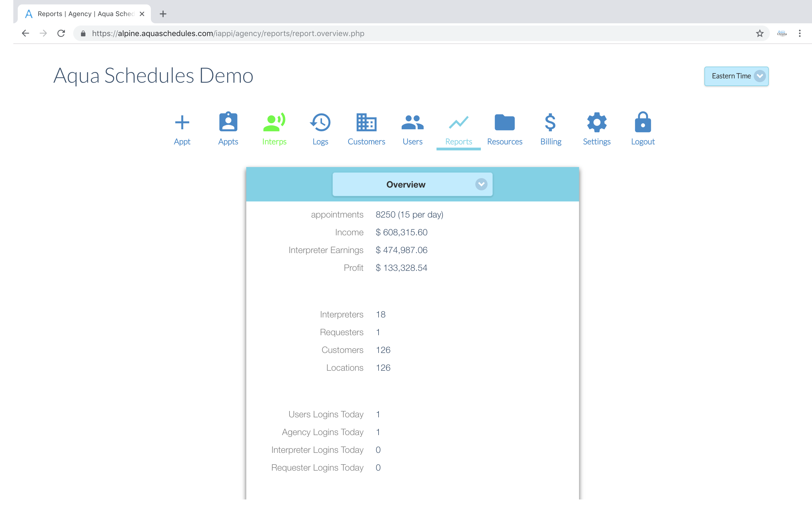Click the Customers row label in the Overview report
Image resolution: width=812 pixels, height=515 pixels.
click(x=342, y=350)
